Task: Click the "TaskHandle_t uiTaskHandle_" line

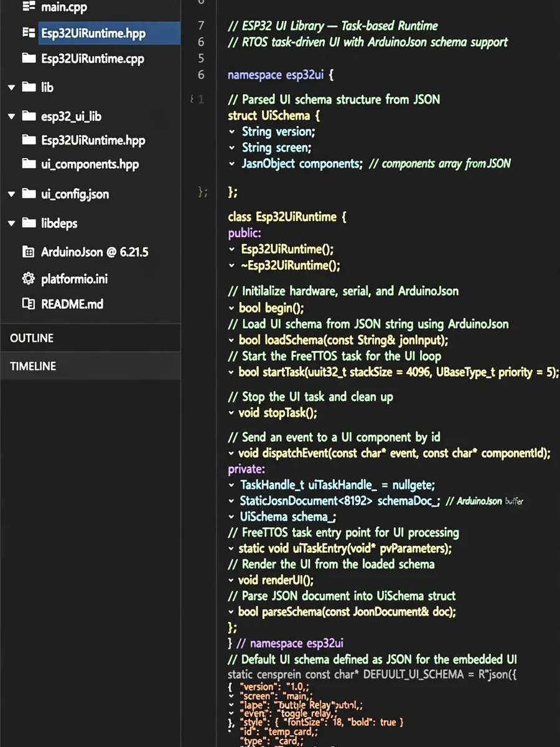Action: pyautogui.click(x=338, y=485)
